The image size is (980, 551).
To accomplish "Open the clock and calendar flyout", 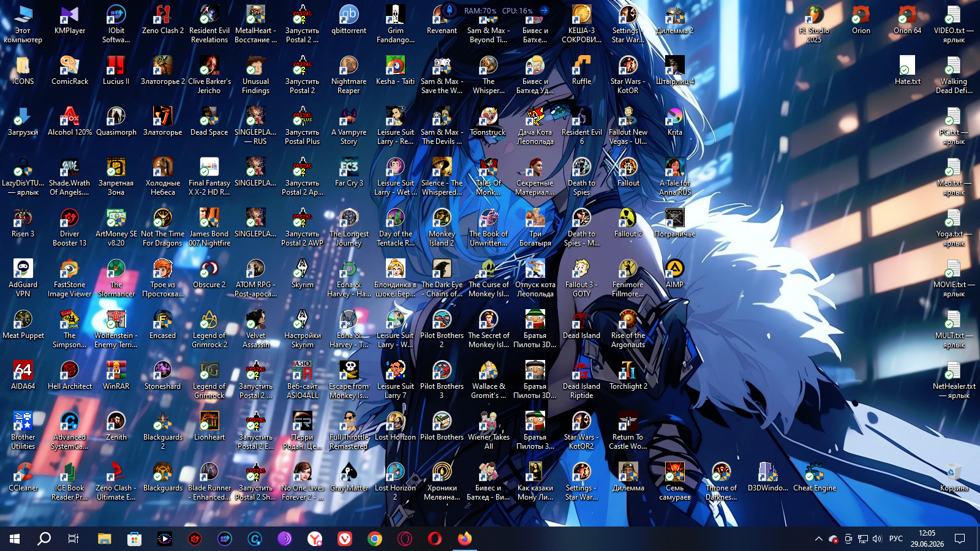I will [927, 539].
